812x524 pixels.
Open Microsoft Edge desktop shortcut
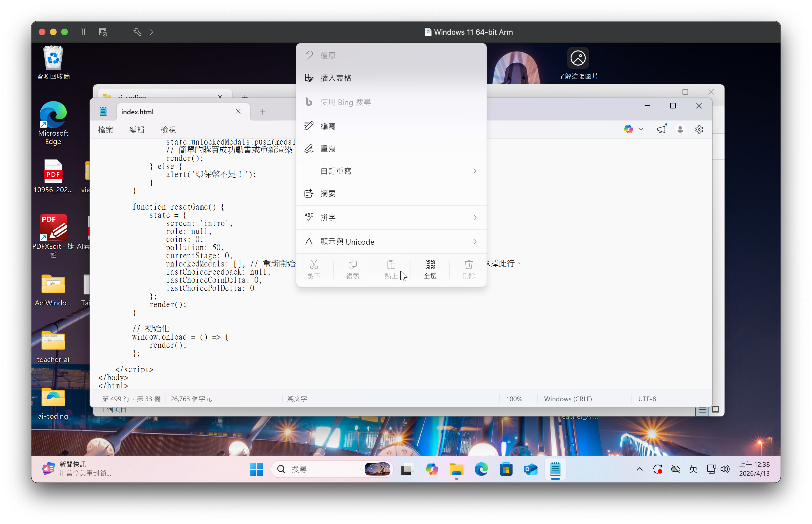(x=53, y=123)
